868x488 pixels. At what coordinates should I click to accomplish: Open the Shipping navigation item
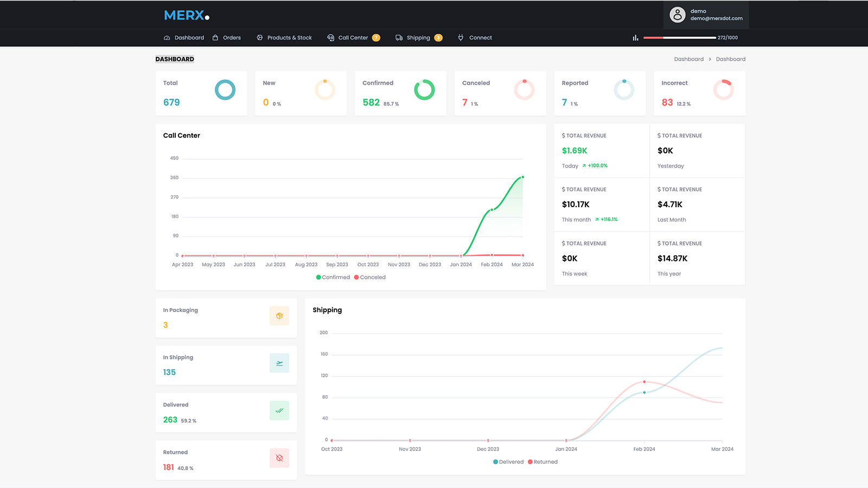pos(418,38)
